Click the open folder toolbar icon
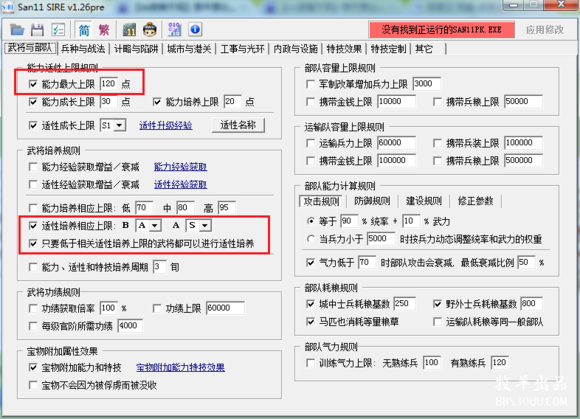This screenshot has width=580, height=419. click(x=17, y=30)
